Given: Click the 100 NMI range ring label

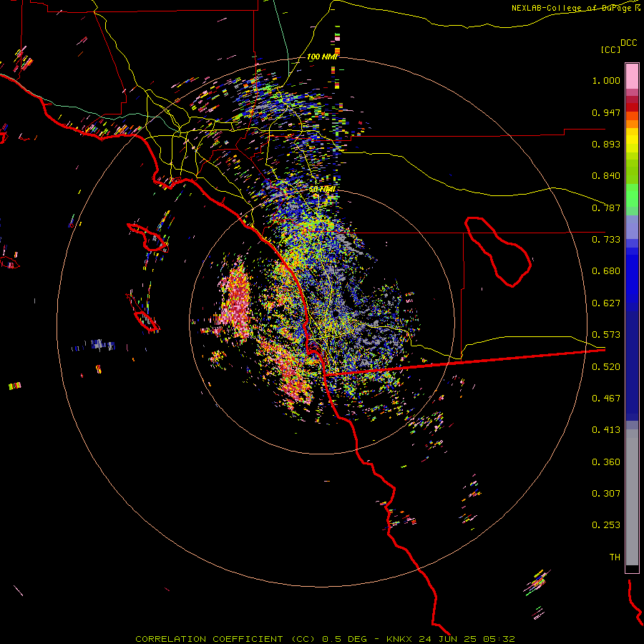Looking at the screenshot, I should 323,57.
